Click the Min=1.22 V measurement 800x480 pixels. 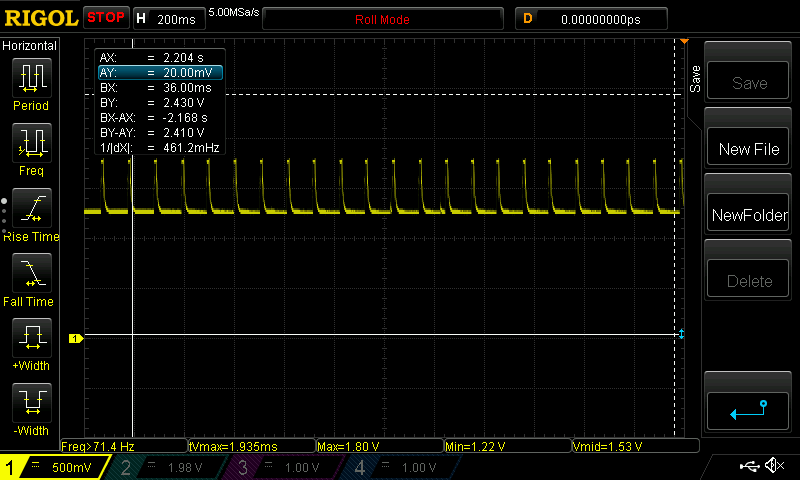[x=508, y=446]
